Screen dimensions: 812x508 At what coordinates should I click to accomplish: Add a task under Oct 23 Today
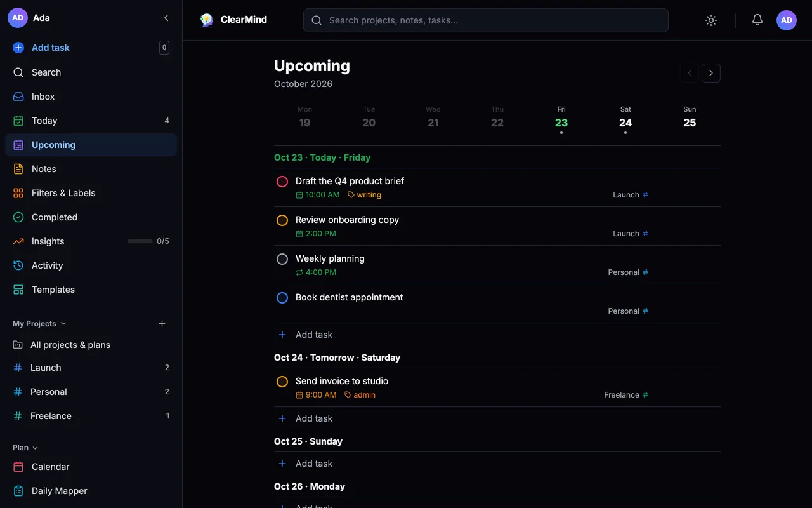pos(497,335)
